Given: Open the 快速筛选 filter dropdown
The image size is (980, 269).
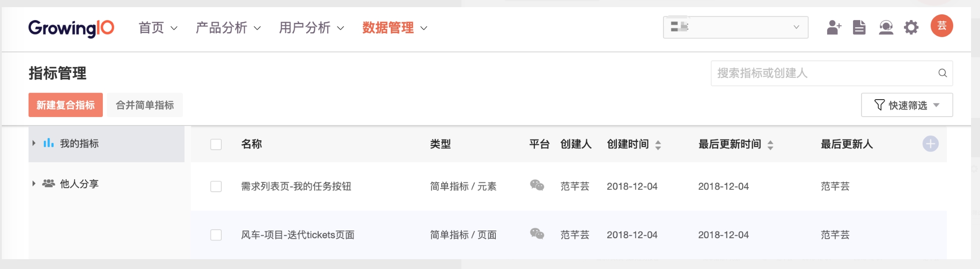Looking at the screenshot, I should click(907, 105).
